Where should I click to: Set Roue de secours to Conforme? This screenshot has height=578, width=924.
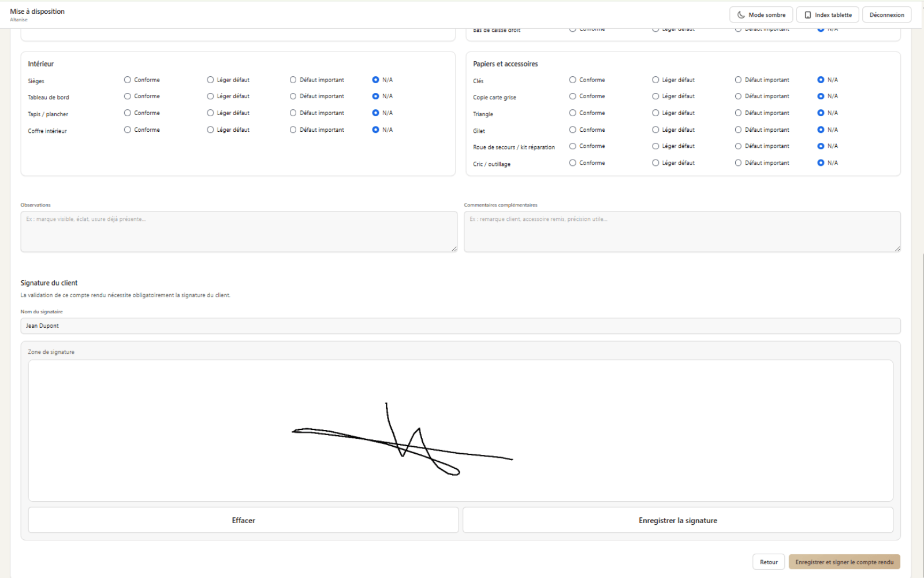click(x=573, y=146)
